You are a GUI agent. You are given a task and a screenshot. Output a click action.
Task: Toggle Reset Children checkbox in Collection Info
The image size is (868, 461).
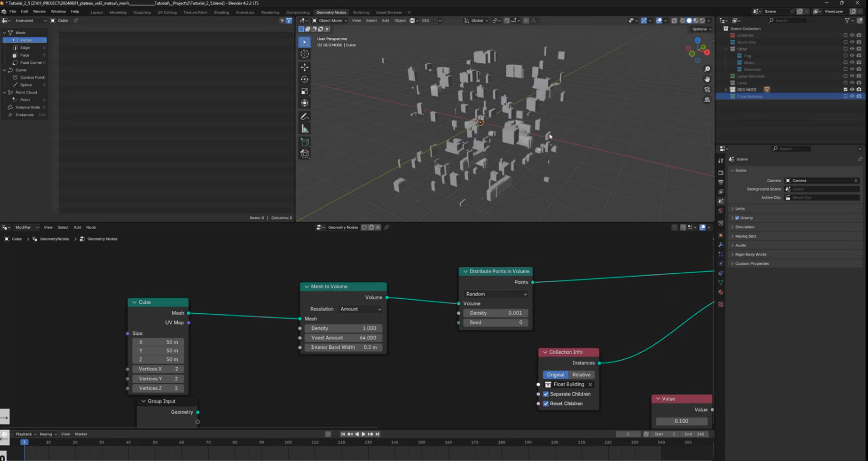click(546, 404)
